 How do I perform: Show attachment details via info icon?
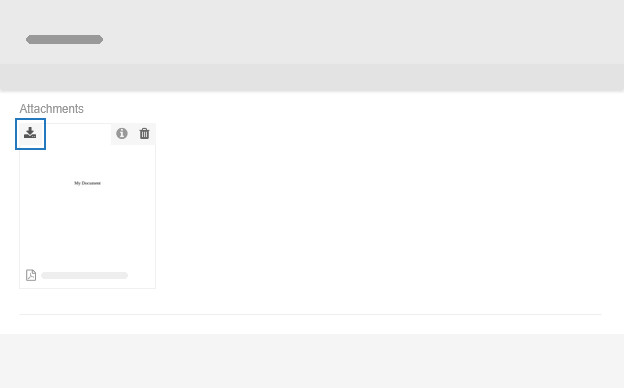point(122,133)
